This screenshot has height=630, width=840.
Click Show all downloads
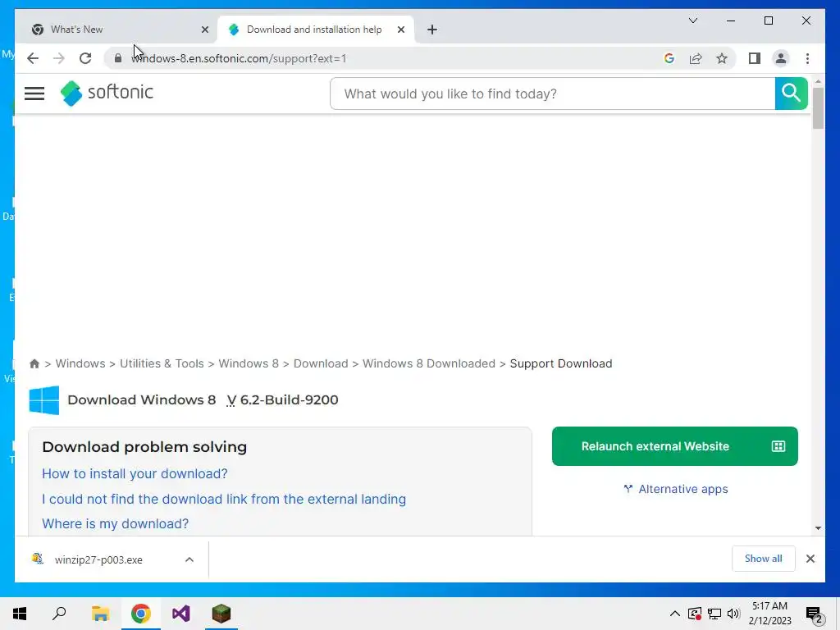pos(763,559)
